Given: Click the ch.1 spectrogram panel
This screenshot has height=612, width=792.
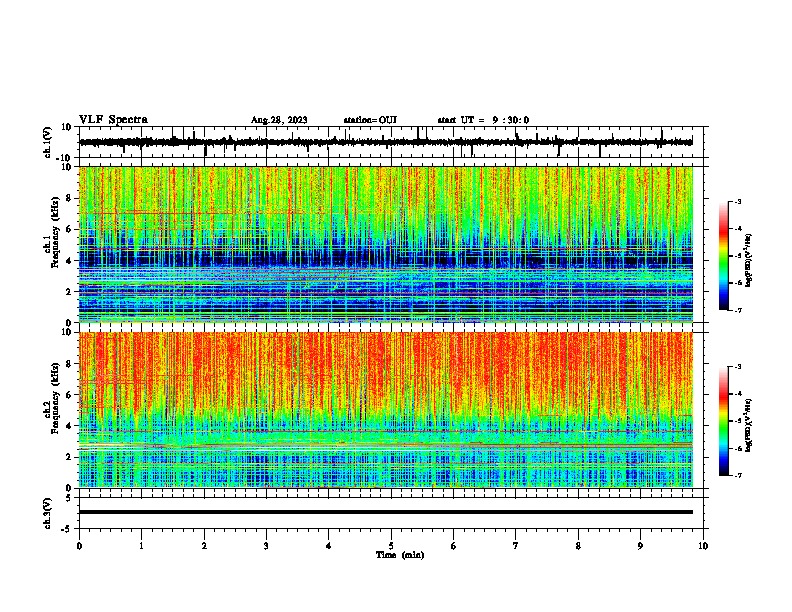Looking at the screenshot, I should [386, 244].
